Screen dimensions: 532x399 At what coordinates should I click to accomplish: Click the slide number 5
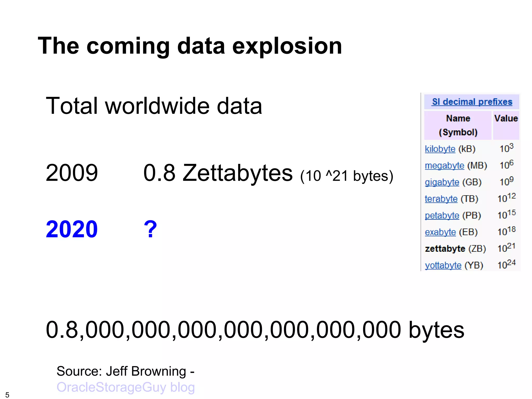[x=7, y=395]
